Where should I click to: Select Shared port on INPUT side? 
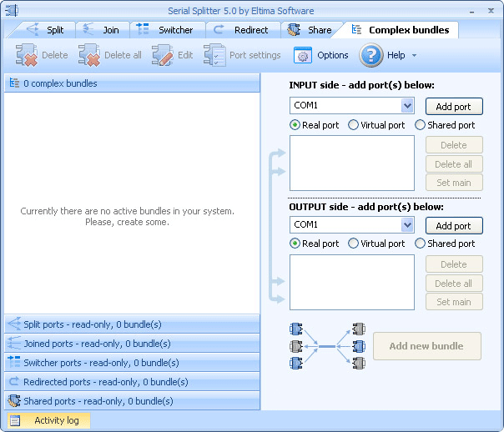(420, 124)
